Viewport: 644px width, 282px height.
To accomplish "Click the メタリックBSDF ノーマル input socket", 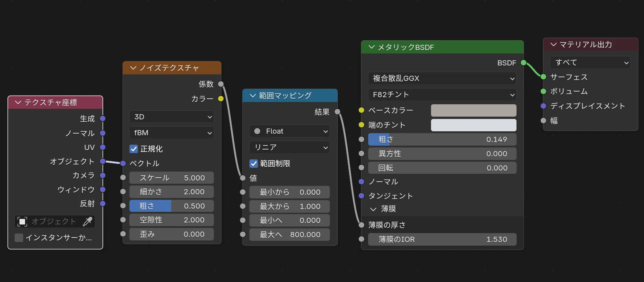I will (362, 182).
